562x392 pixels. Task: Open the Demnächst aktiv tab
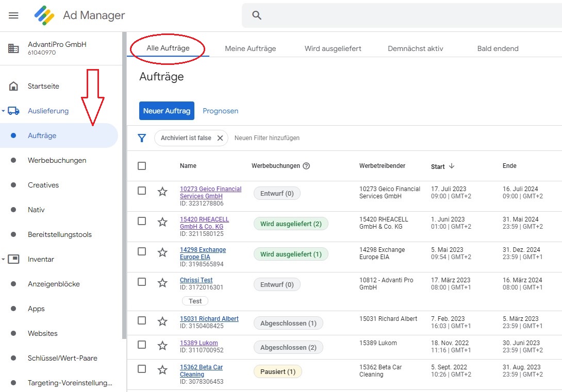[x=416, y=48]
